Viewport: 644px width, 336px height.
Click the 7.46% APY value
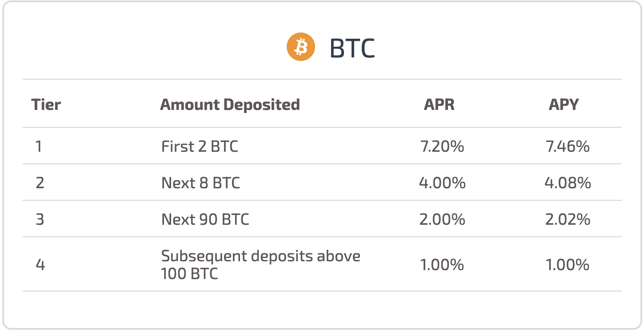568,146
